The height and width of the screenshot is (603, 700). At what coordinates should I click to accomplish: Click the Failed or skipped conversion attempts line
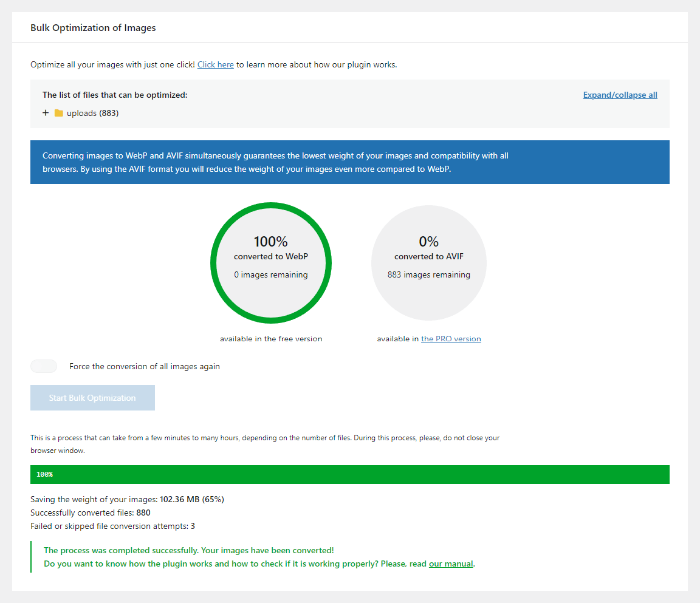(112, 526)
